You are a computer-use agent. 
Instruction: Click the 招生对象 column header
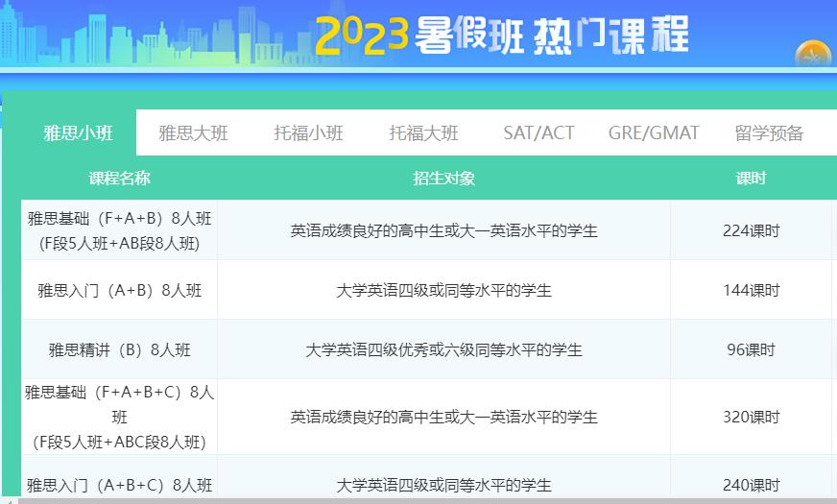(443, 178)
